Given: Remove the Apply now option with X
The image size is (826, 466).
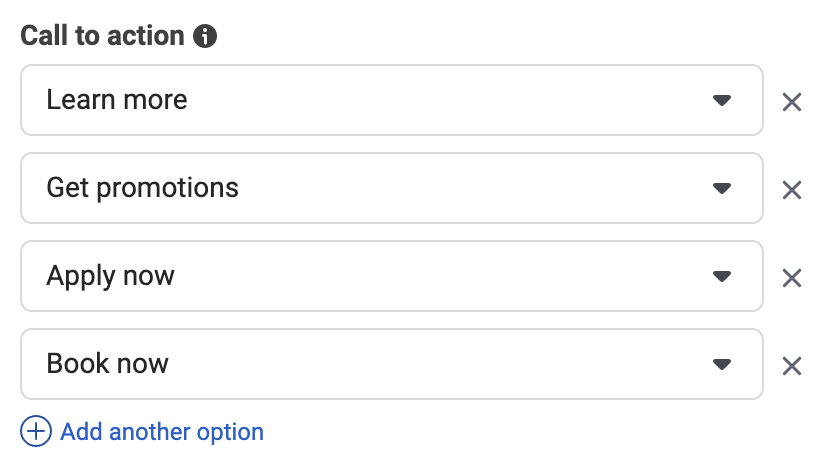Looking at the screenshot, I should point(792,278).
